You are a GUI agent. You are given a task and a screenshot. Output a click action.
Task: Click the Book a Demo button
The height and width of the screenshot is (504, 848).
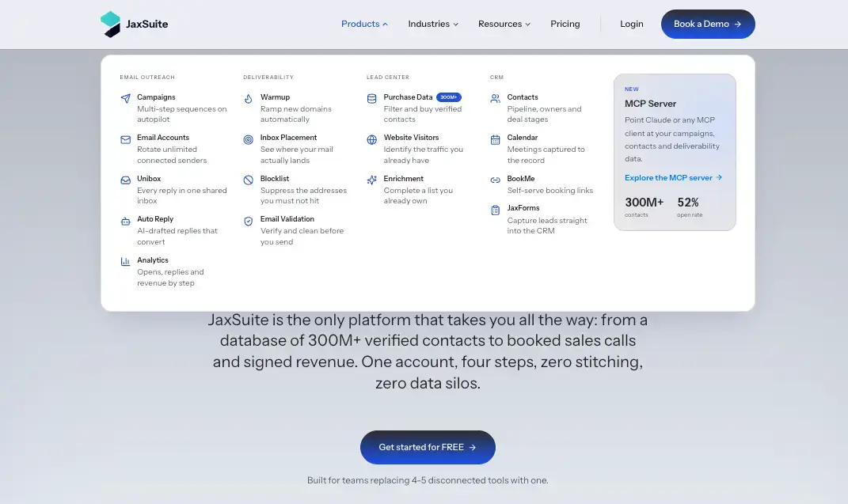[x=708, y=24]
